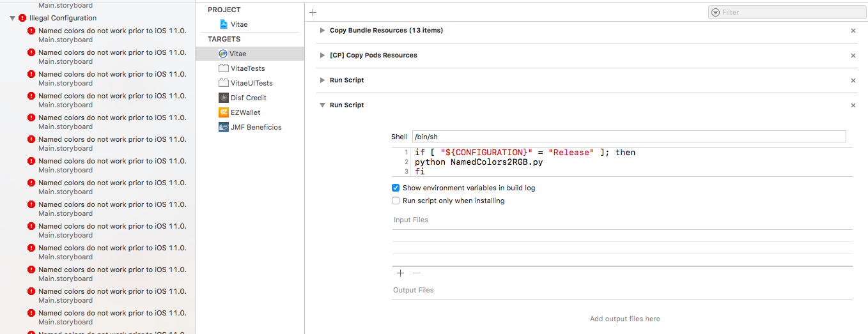Remove the collapsed Run Script phase
This screenshot has height=334, width=868.
pyautogui.click(x=853, y=80)
